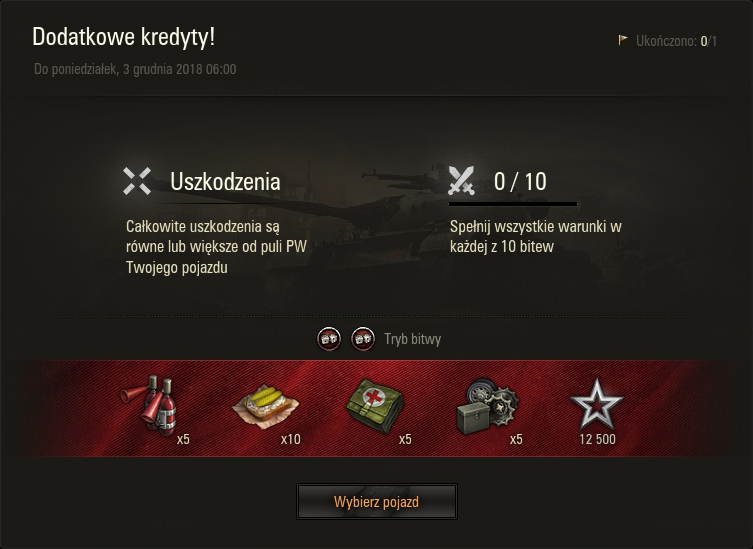Image resolution: width=753 pixels, height=549 pixels.
Task: Click the silver star 12 500 reward
Action: (596, 405)
